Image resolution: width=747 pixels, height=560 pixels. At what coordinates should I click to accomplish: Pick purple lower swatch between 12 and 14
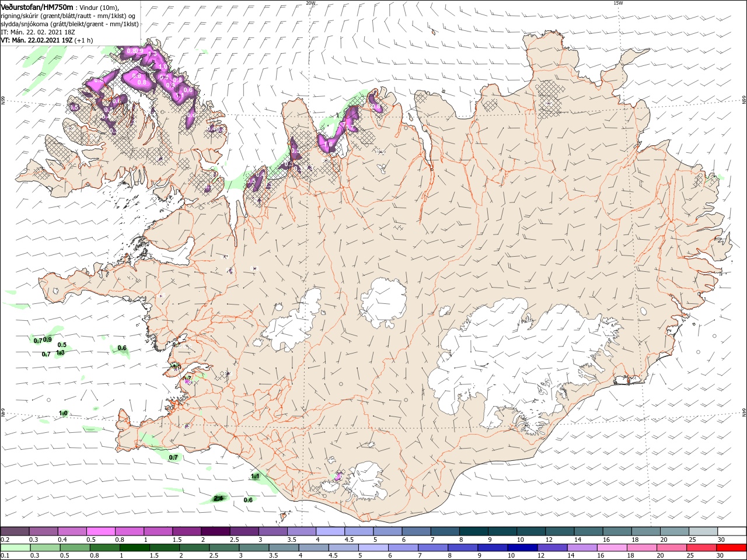(551, 548)
